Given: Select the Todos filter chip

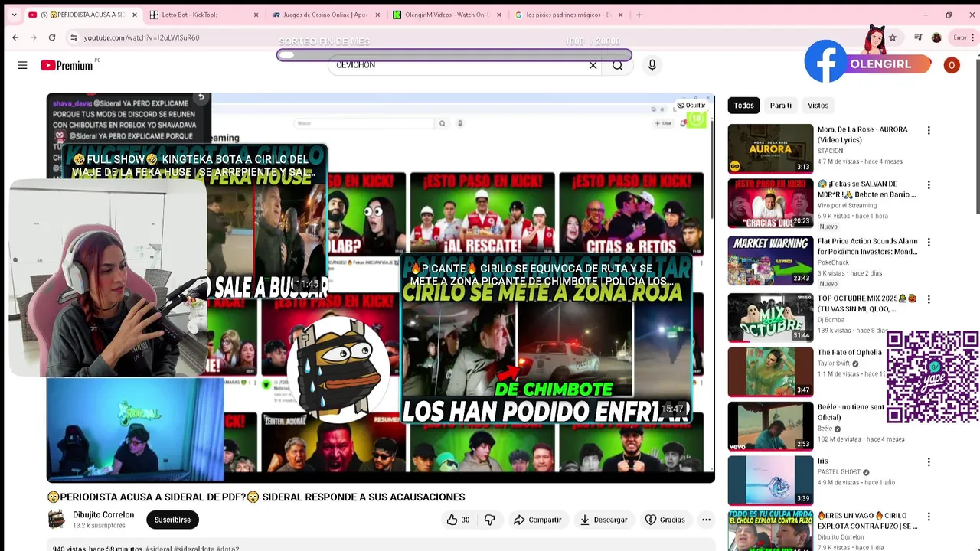Looking at the screenshot, I should (743, 106).
